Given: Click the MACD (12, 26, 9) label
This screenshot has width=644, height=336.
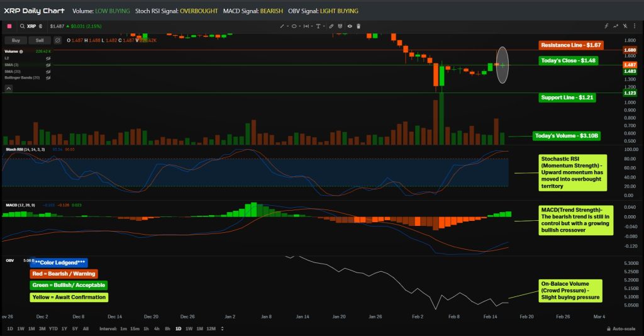Looking at the screenshot, I should pyautogui.click(x=21, y=205).
